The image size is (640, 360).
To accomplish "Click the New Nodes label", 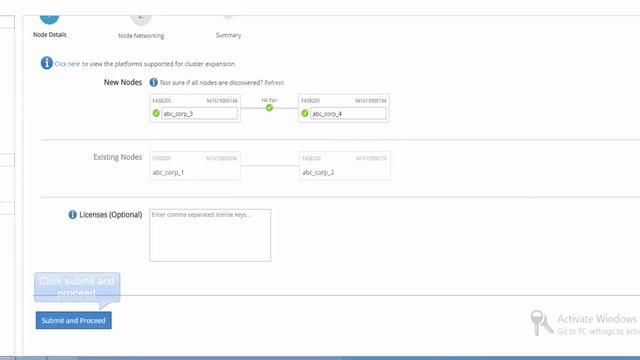I will 123,82.
